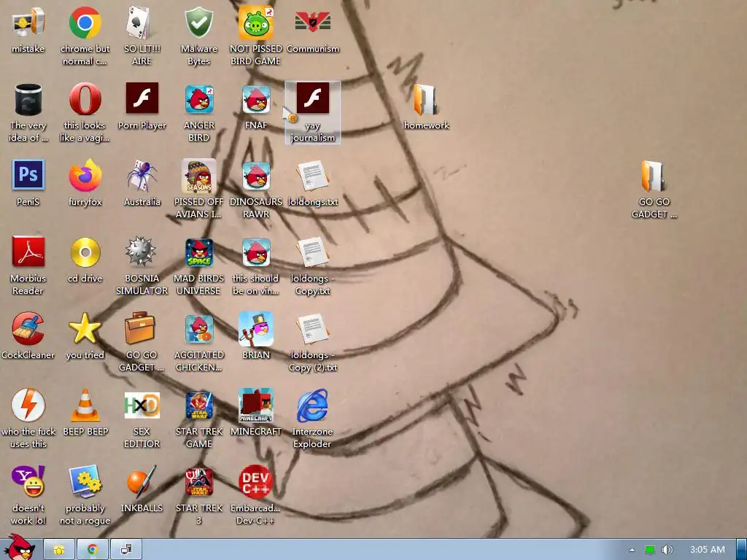Image resolution: width=747 pixels, height=560 pixels.
Task: Launch the 'INKBALLS' icon
Action: tap(142, 481)
